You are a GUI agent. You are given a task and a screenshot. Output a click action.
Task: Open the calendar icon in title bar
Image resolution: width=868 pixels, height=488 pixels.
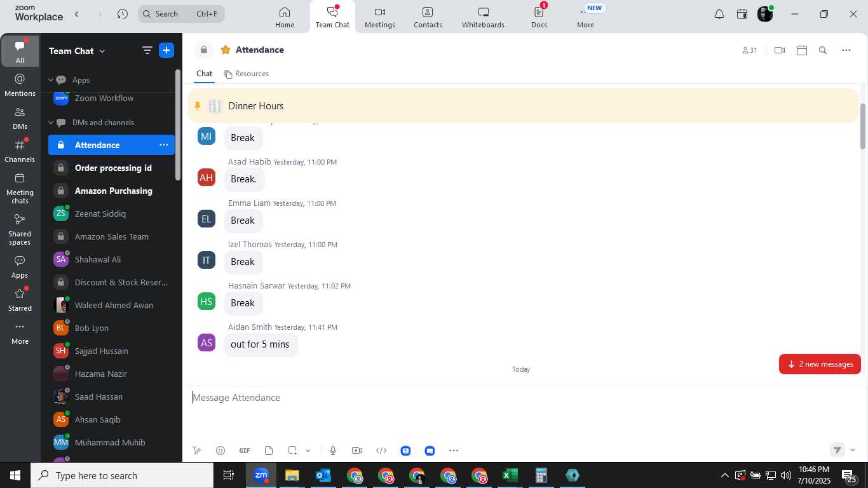742,14
